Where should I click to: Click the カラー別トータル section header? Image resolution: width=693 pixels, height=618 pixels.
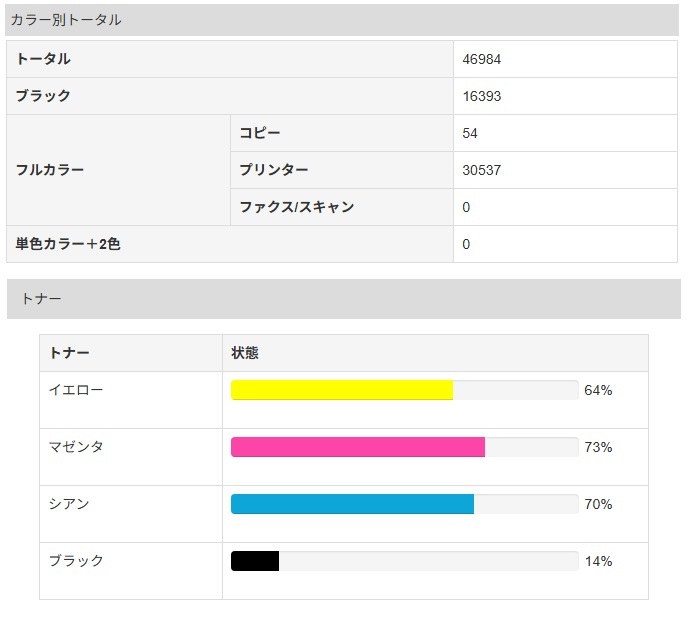tap(66, 19)
